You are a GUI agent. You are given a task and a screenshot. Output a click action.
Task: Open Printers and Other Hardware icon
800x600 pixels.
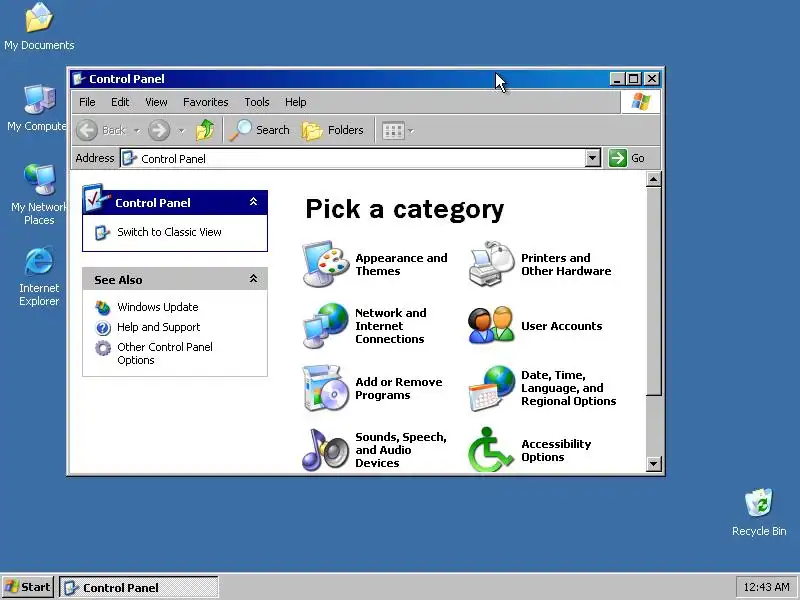click(x=491, y=264)
